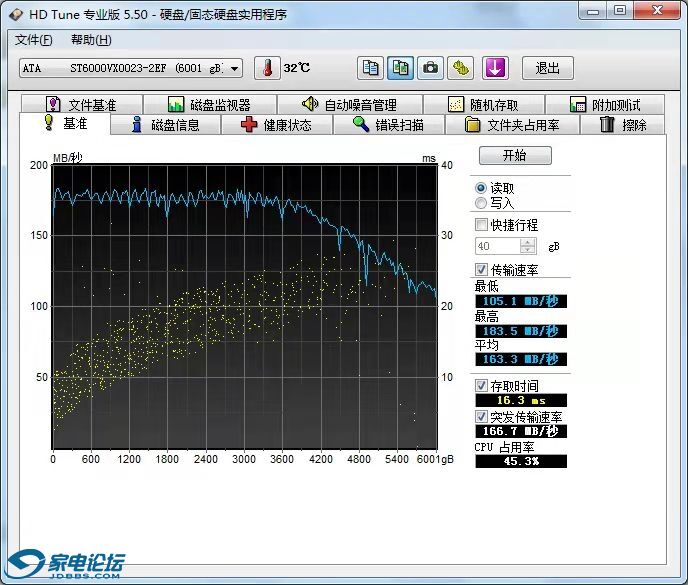Click the 32℃ temperature reading

coord(297,68)
